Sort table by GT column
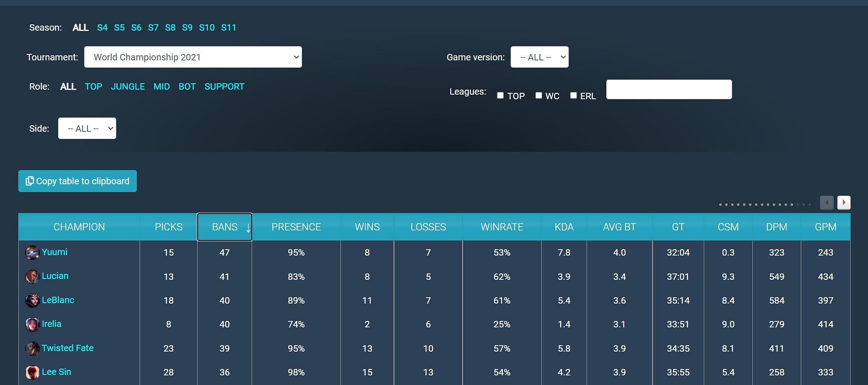 (x=678, y=227)
